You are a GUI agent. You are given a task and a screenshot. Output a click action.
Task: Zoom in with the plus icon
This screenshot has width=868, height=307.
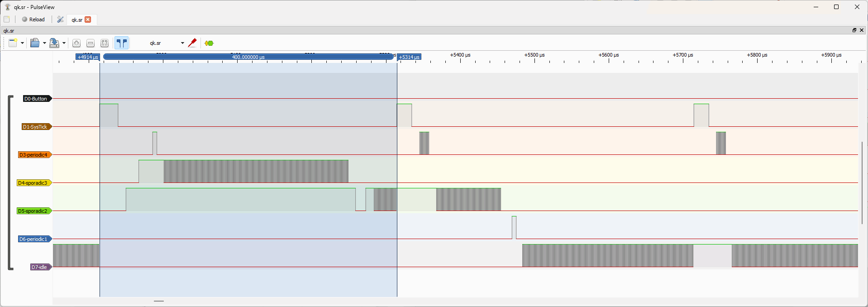(76, 43)
